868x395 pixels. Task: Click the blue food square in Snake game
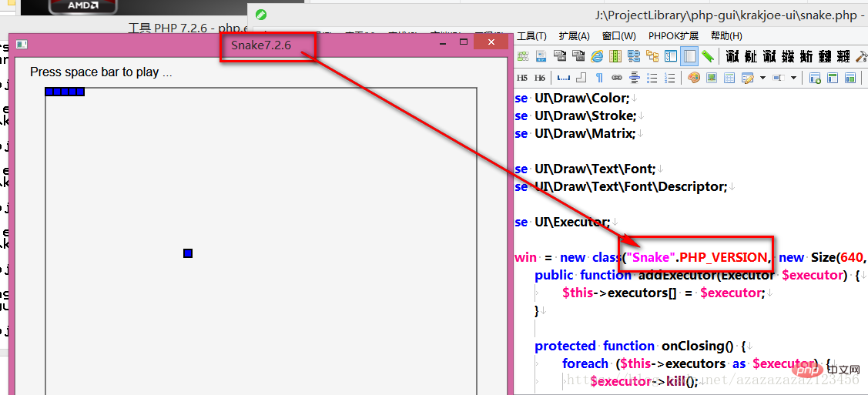(188, 253)
